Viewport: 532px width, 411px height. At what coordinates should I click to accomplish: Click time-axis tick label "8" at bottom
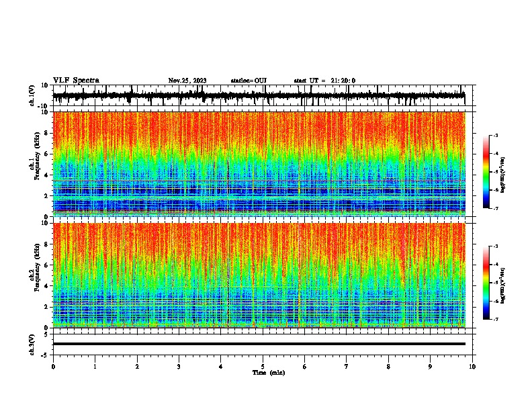coord(388,367)
